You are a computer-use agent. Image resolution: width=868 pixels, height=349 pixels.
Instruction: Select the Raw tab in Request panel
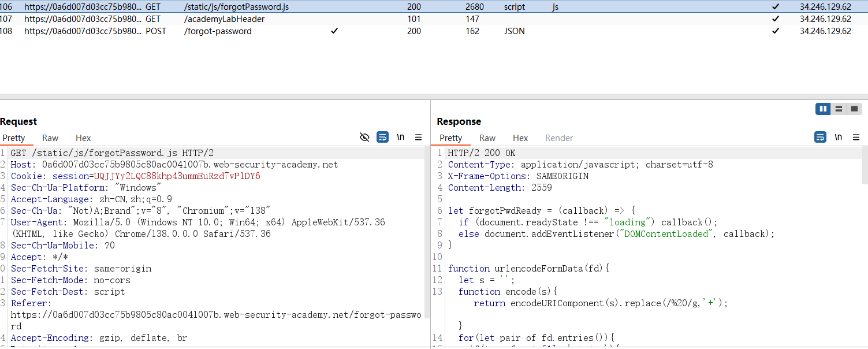50,138
